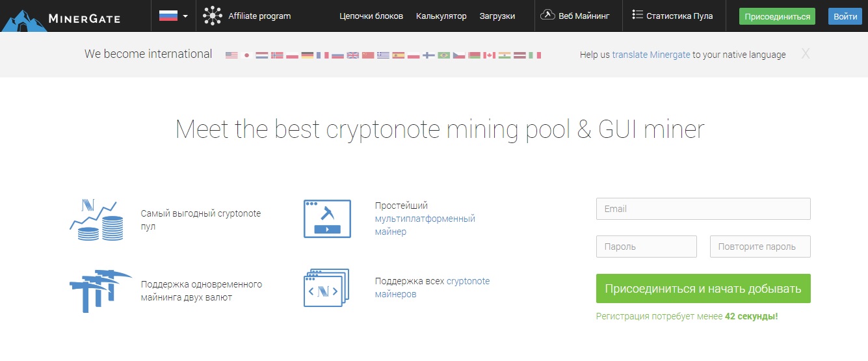
Task: Select the Canada flag
Action: tap(489, 55)
